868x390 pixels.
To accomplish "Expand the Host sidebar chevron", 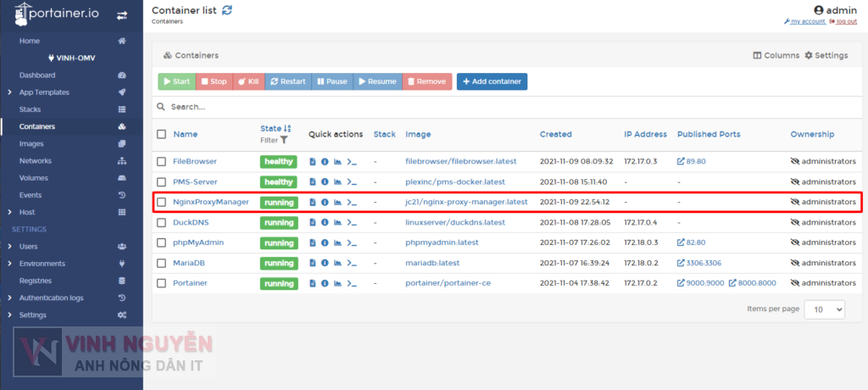I will 10,212.
